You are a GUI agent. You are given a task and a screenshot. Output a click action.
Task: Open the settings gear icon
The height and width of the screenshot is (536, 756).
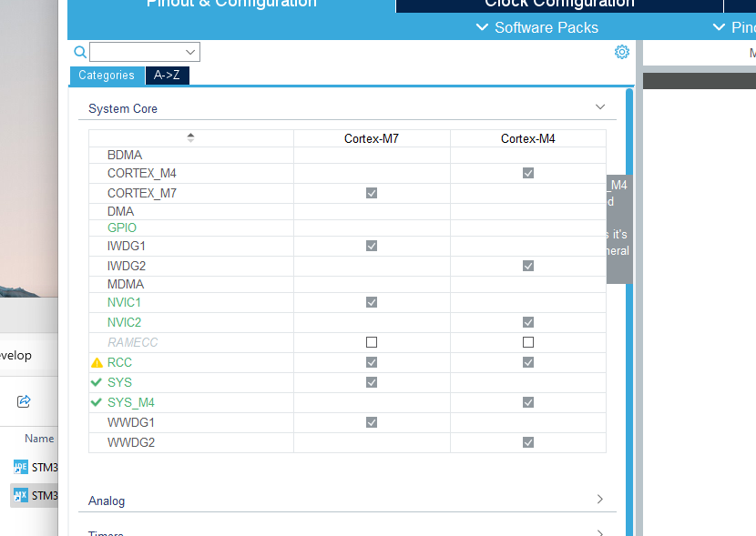[622, 52]
